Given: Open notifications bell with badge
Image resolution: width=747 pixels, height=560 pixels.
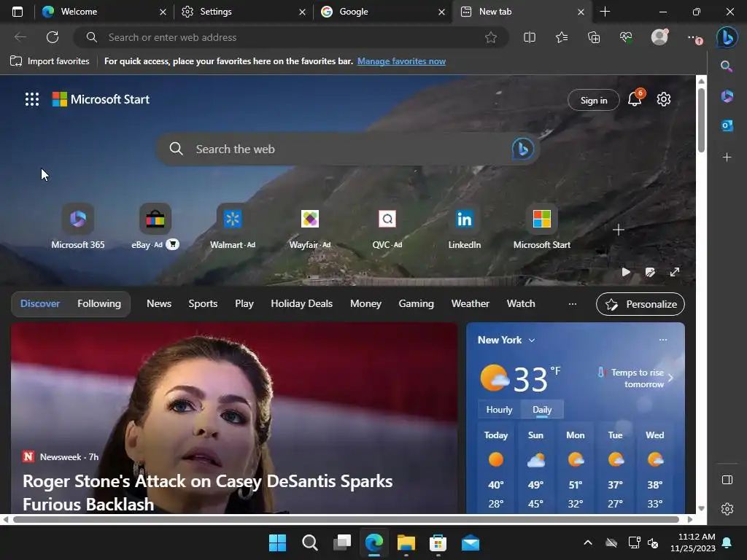Looking at the screenshot, I should pos(635,98).
